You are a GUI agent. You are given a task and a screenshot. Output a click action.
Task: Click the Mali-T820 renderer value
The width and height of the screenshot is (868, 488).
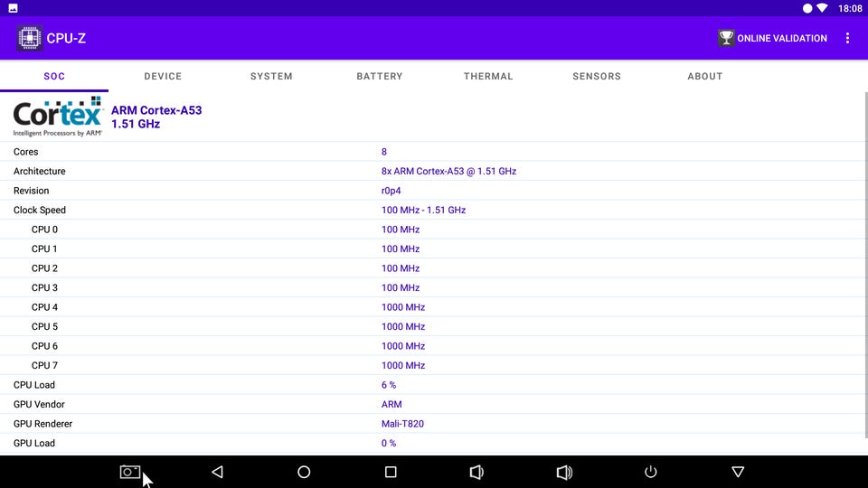[402, 423]
